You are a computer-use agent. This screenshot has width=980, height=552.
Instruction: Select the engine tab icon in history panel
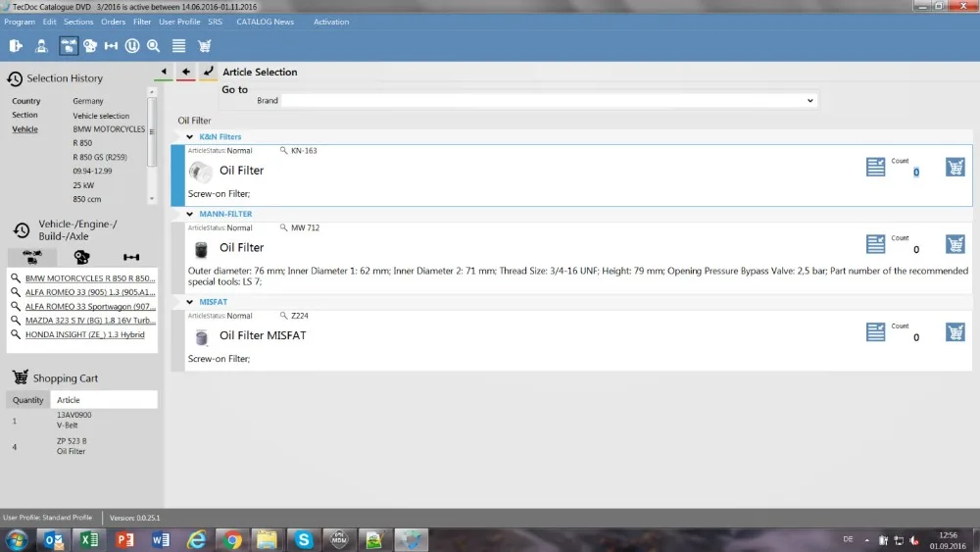point(82,257)
